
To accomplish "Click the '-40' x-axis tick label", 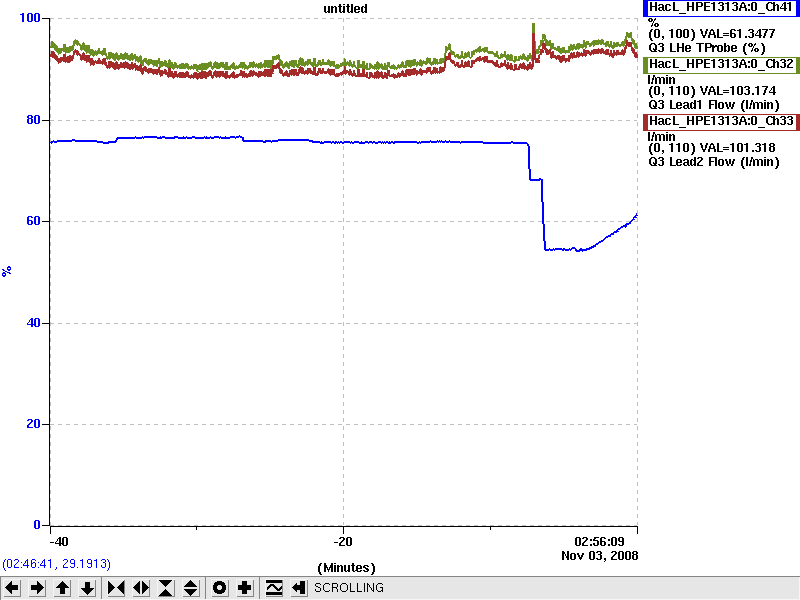I will point(59,542).
